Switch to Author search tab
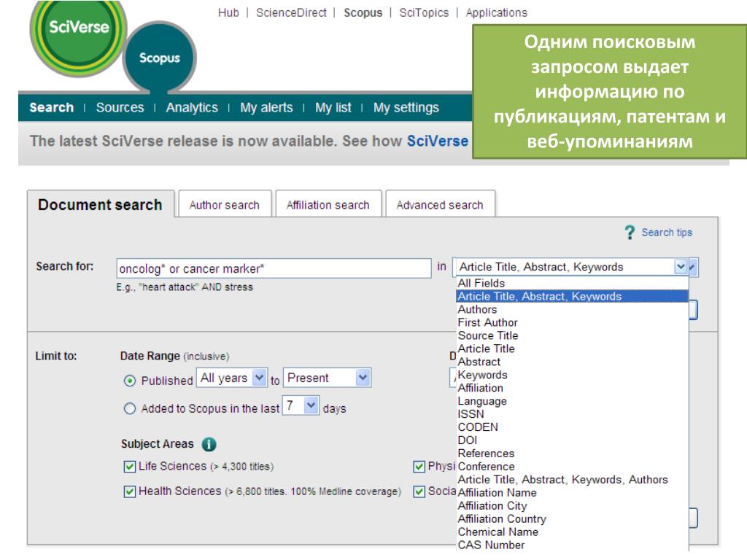The height and width of the screenshot is (560, 747). click(x=225, y=205)
